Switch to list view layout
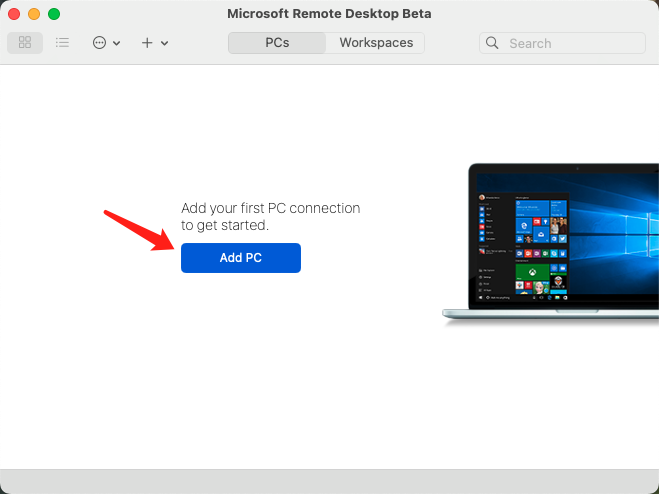Viewport: 659px width, 494px height. point(62,42)
